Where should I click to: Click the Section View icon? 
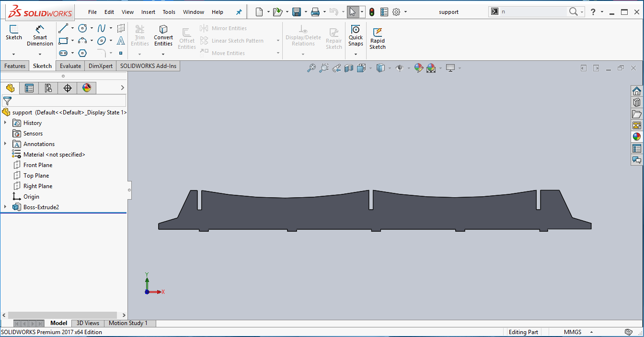[349, 68]
